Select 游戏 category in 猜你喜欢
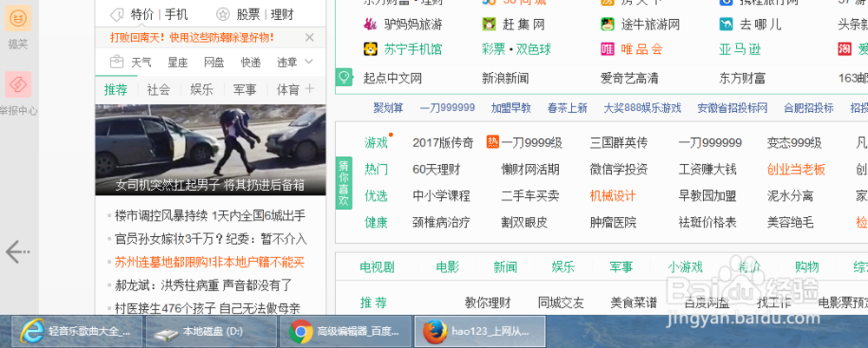The image size is (868, 348). coord(376,142)
